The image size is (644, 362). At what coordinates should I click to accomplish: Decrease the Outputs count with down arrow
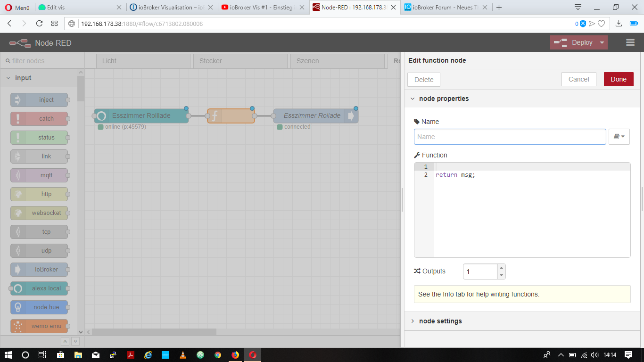tap(501, 275)
